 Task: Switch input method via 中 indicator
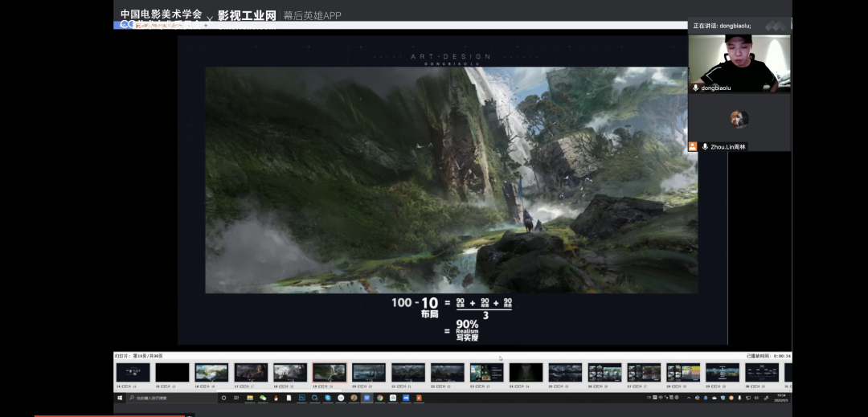(661, 398)
